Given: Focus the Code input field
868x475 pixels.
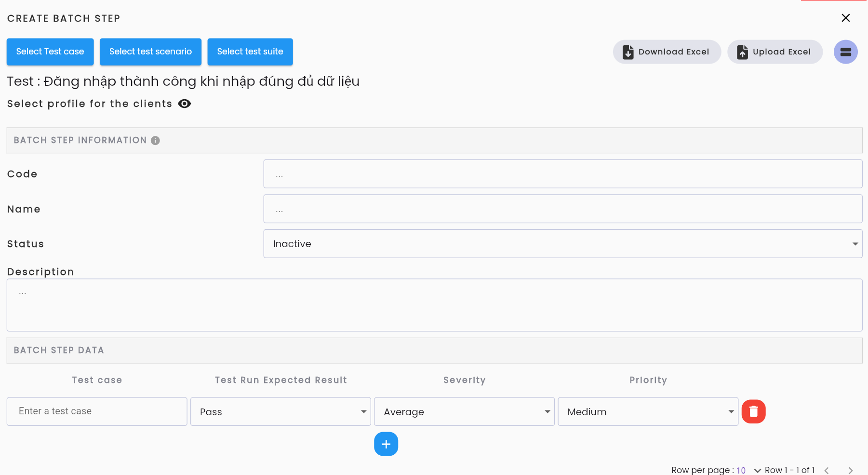Looking at the screenshot, I should coord(563,174).
